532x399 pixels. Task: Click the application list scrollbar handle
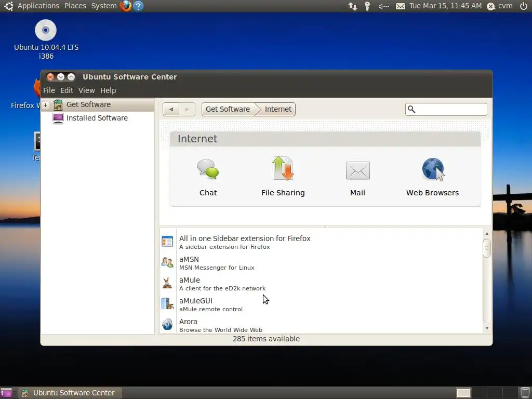click(486, 248)
